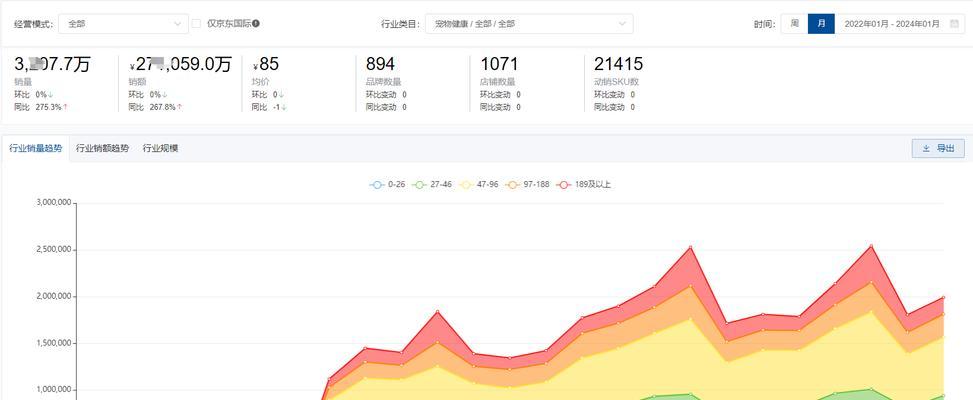
Task: Click the 267.8% sales amount year-over-year figure
Action: click(163, 107)
